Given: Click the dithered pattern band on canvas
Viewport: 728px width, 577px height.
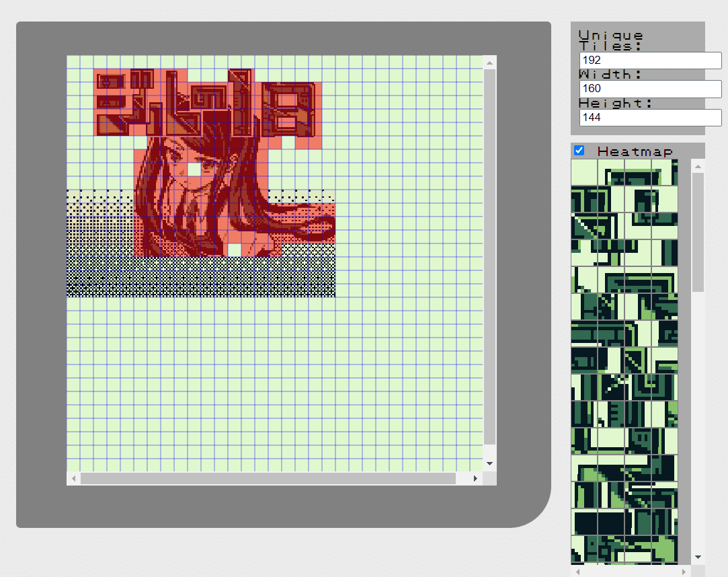Looking at the screenshot, I should (x=200, y=277).
